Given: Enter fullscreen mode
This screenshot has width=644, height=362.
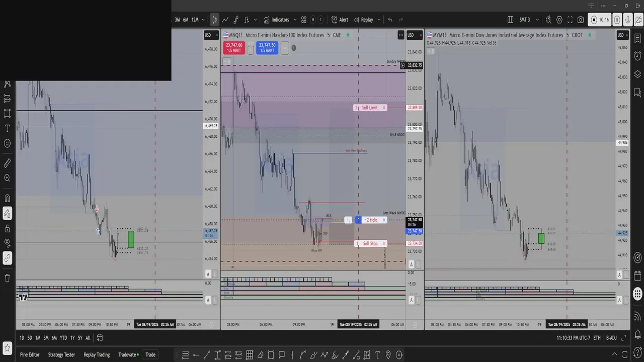Looking at the screenshot, I should [570, 20].
